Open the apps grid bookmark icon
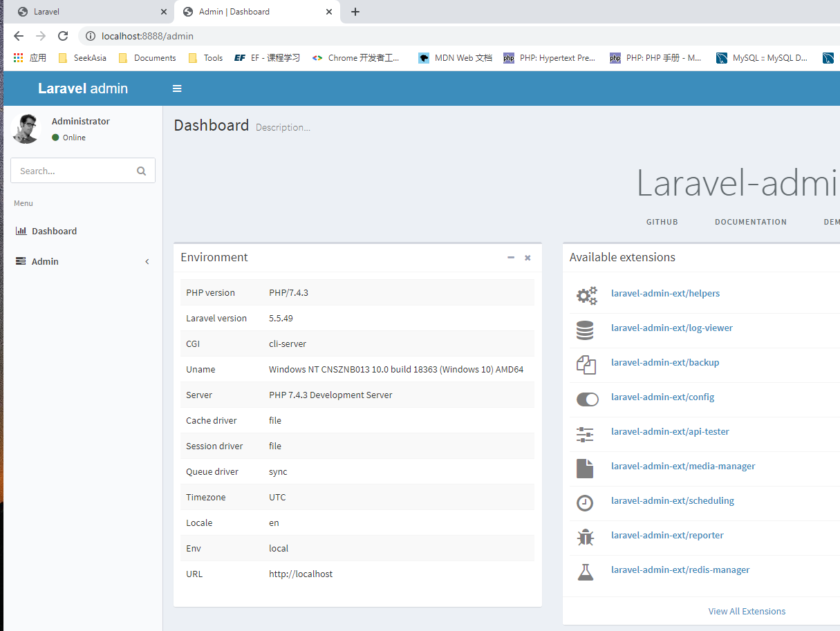The width and height of the screenshot is (840, 631). pos(19,58)
